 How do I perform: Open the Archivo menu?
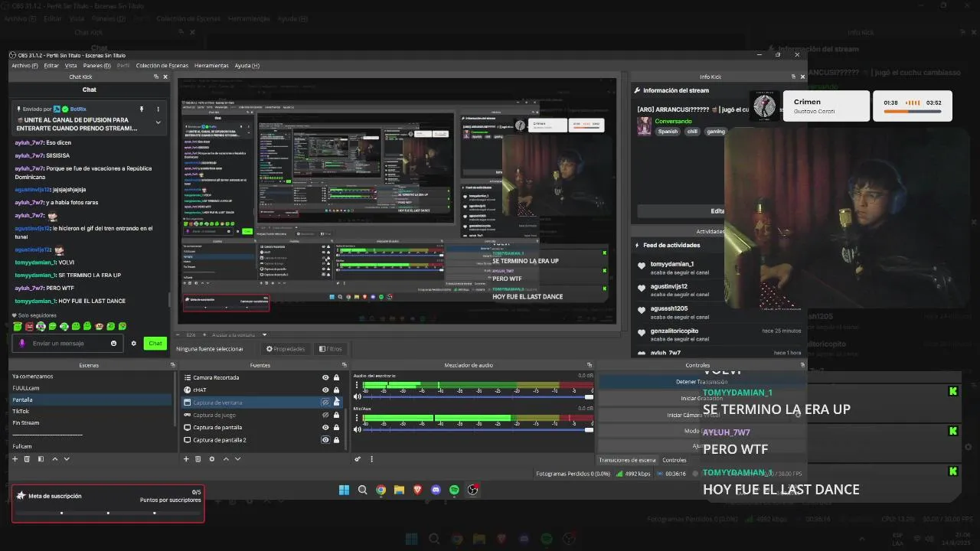(x=24, y=65)
